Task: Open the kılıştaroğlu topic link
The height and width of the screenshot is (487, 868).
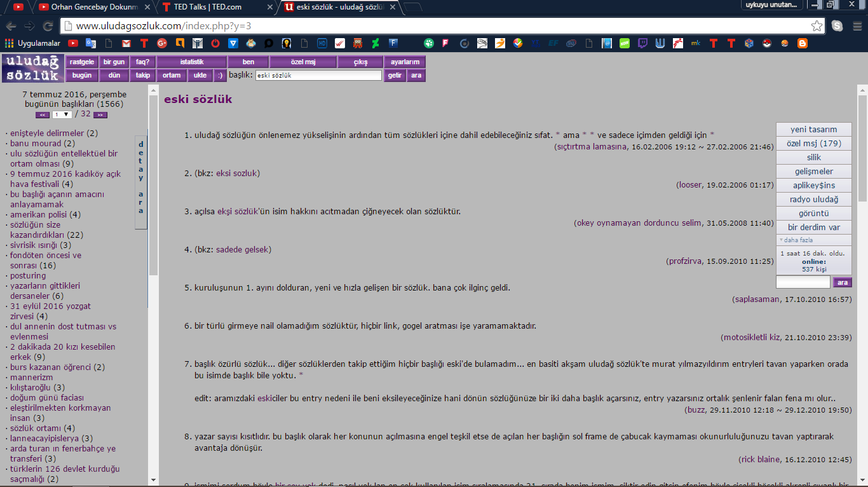Action: (31, 387)
